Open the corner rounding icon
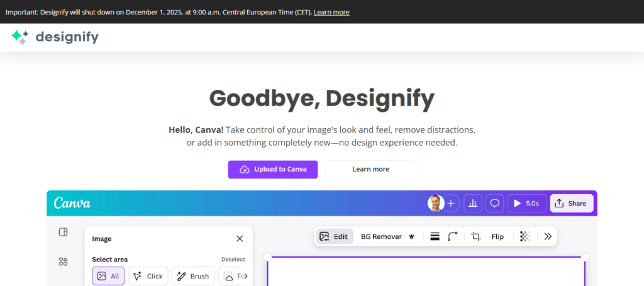The image size is (644, 286). (453, 236)
